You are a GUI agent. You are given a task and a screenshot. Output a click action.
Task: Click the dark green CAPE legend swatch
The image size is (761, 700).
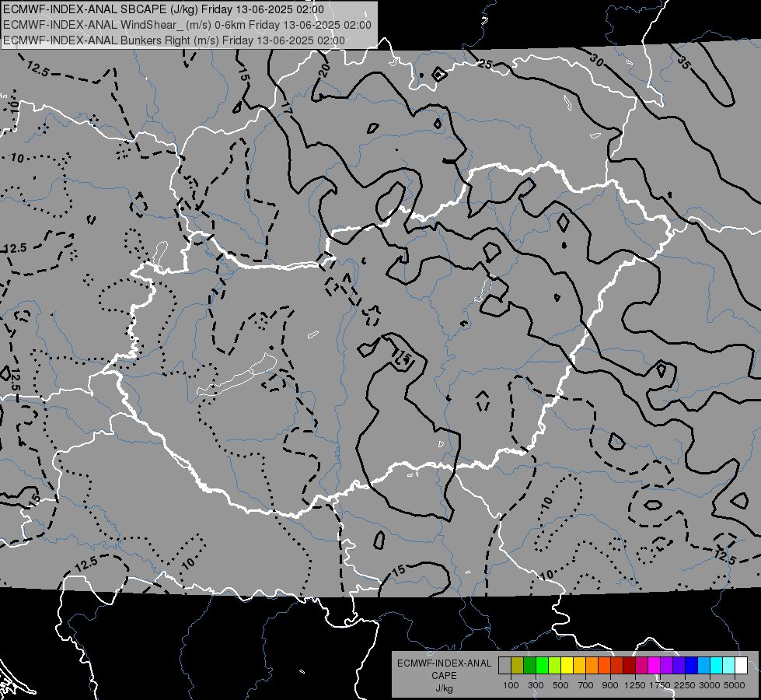tap(530, 665)
